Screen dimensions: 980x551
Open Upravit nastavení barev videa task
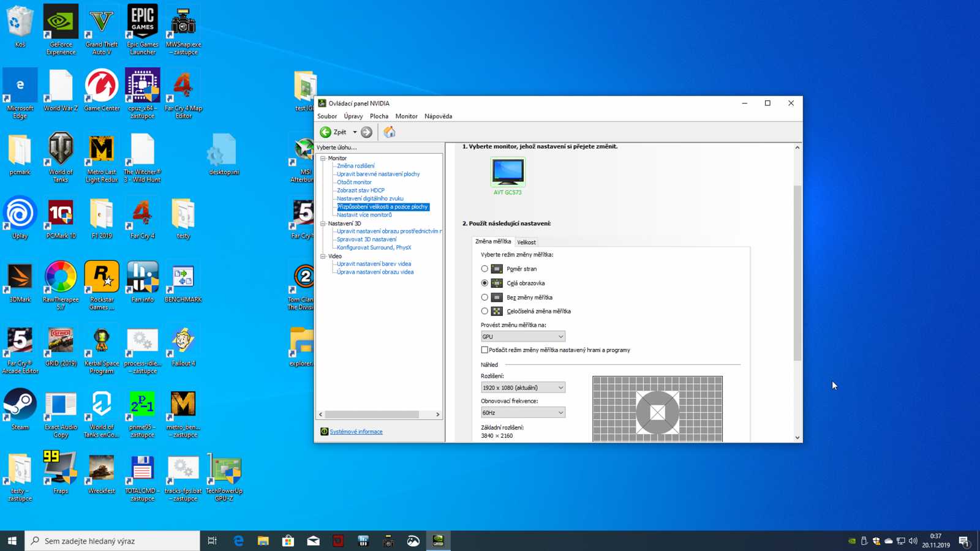(374, 264)
